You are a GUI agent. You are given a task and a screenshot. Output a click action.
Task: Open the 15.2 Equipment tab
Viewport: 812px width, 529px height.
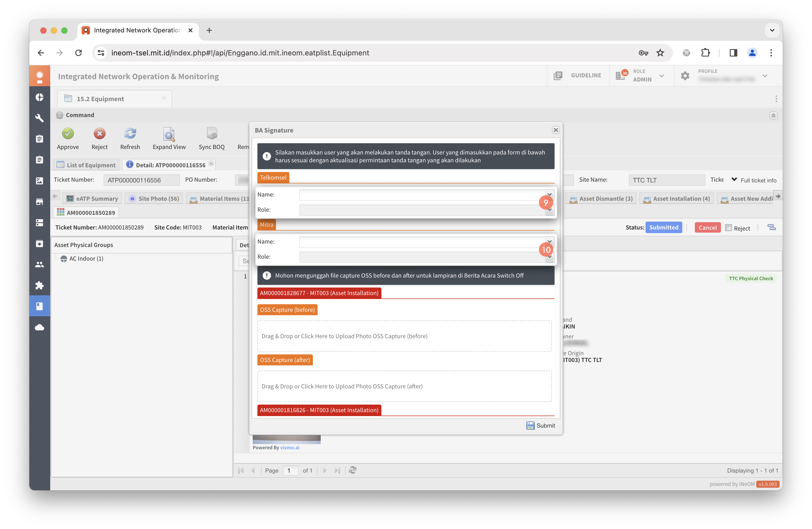tap(115, 99)
